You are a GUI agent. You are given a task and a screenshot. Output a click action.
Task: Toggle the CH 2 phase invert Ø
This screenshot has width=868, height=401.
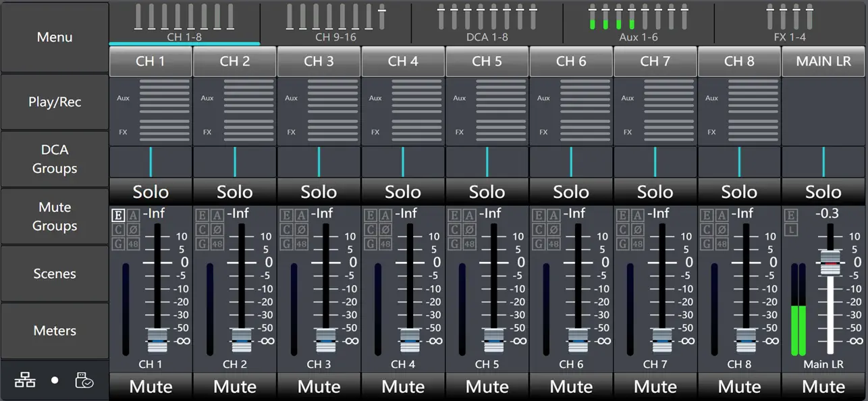217,230
